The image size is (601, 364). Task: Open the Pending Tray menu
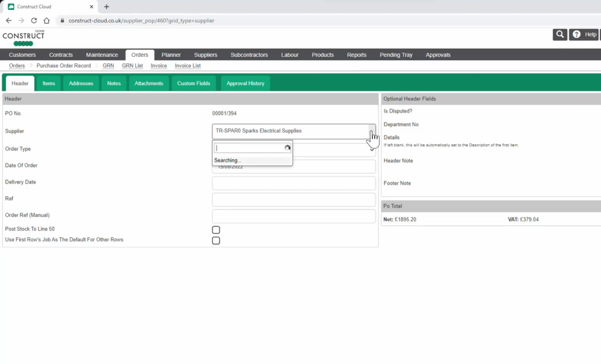pos(396,55)
